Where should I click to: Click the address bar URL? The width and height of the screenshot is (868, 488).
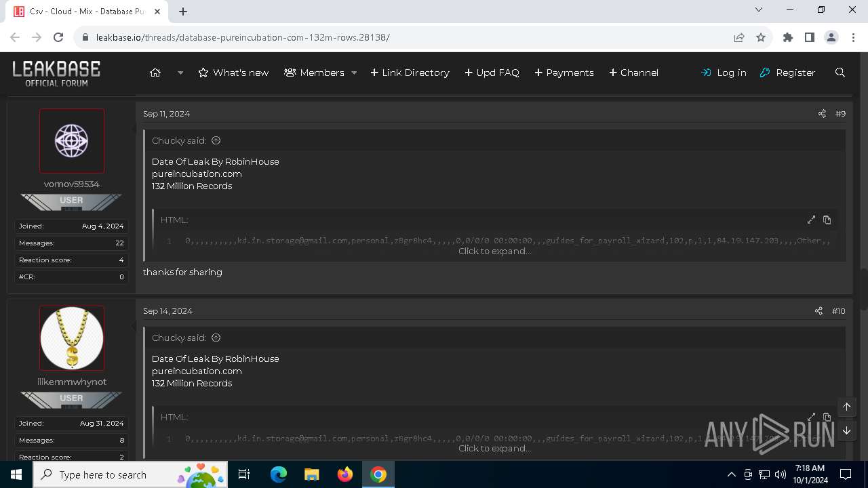pos(243,37)
